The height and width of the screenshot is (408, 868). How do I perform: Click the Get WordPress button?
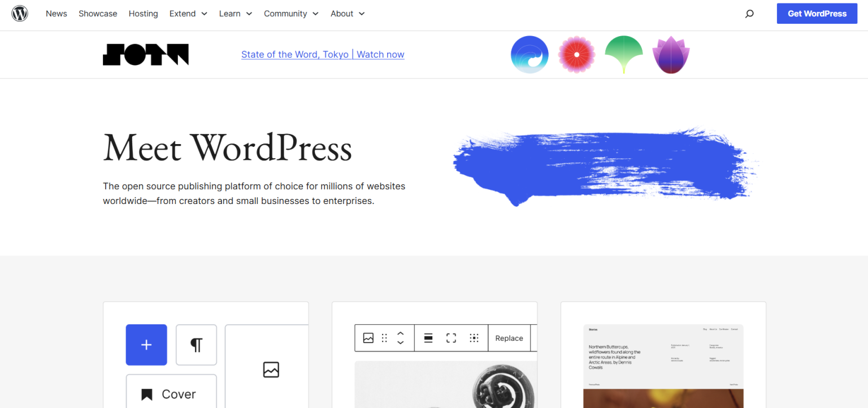coord(817,13)
